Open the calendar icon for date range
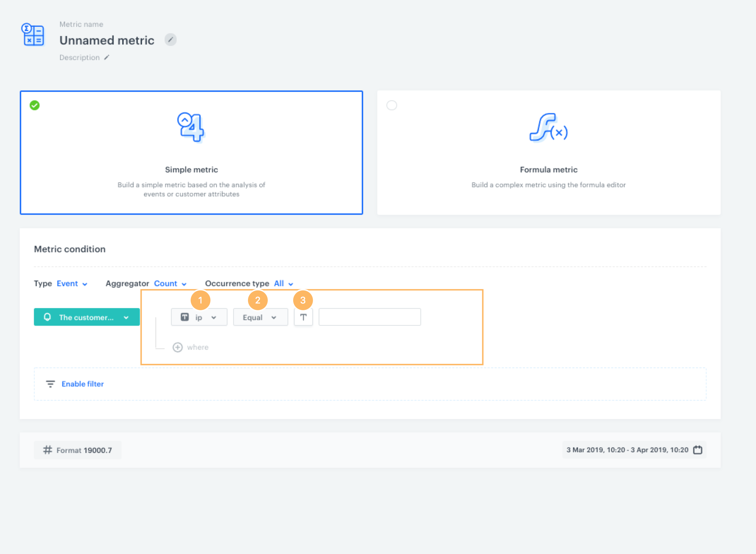The width and height of the screenshot is (756, 554). (x=698, y=450)
